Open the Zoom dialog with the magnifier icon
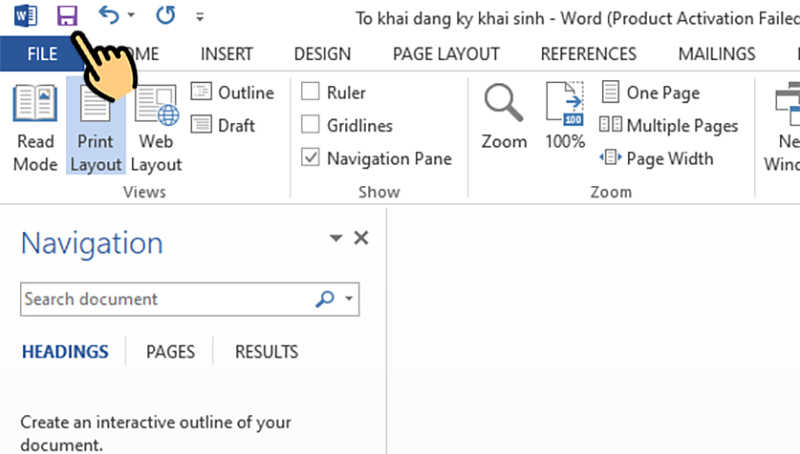 (x=504, y=116)
